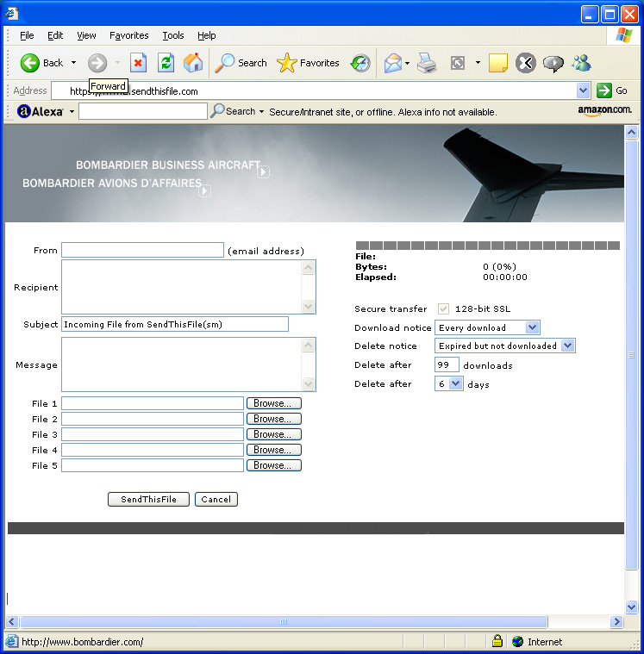This screenshot has height=654, width=644.
Task: Print the page with printer icon
Action: [x=427, y=64]
